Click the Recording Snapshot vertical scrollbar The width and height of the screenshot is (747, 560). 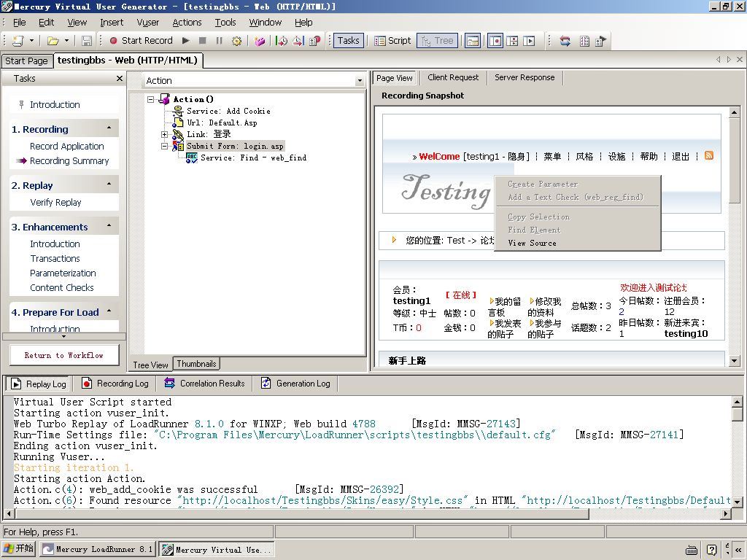734,236
